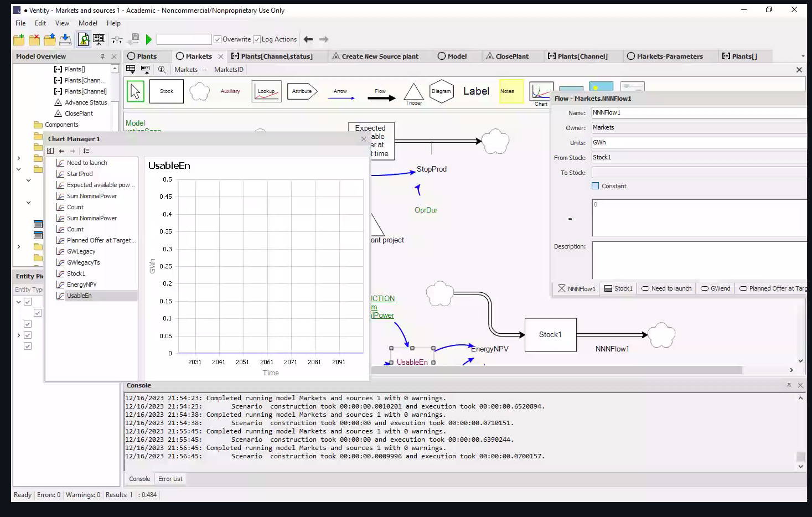Select the yellow Notes tool

(x=511, y=91)
